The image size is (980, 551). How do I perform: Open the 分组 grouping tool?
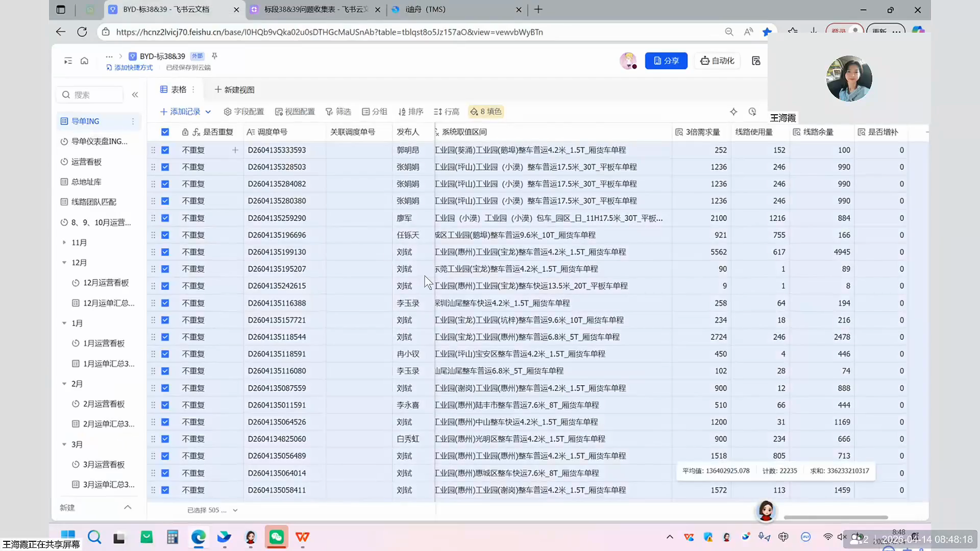coord(374,112)
